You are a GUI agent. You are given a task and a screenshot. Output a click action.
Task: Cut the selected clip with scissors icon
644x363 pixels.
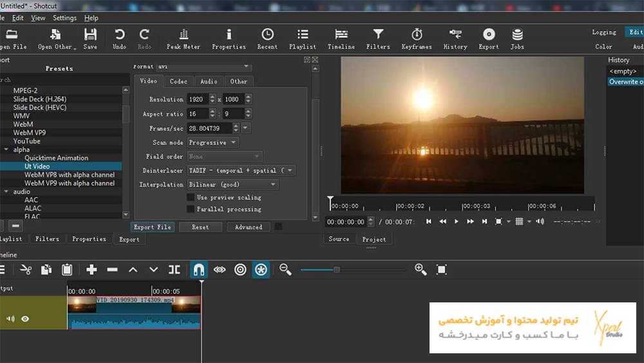pos(26,270)
